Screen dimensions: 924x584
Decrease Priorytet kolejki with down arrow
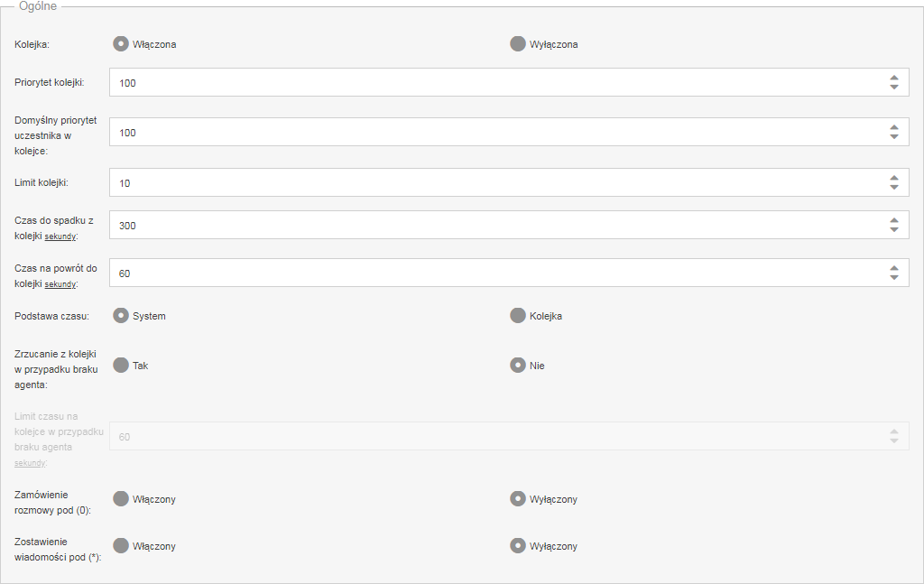click(x=894, y=88)
